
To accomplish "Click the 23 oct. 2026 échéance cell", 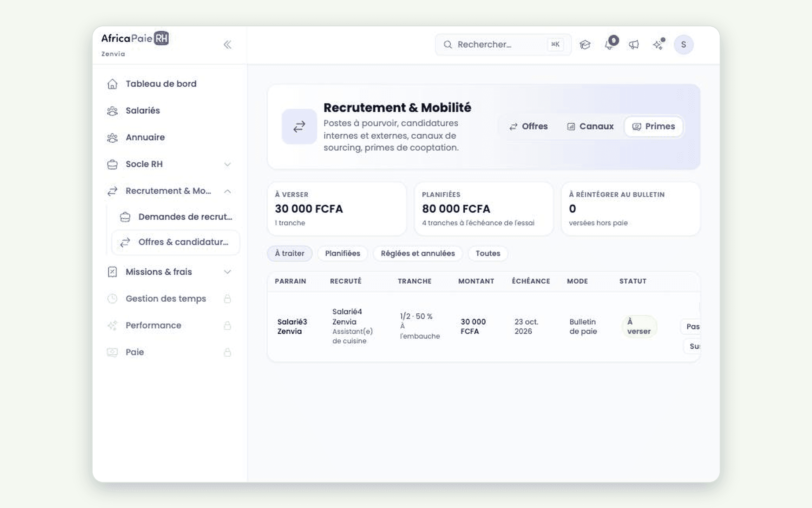I will (x=526, y=327).
